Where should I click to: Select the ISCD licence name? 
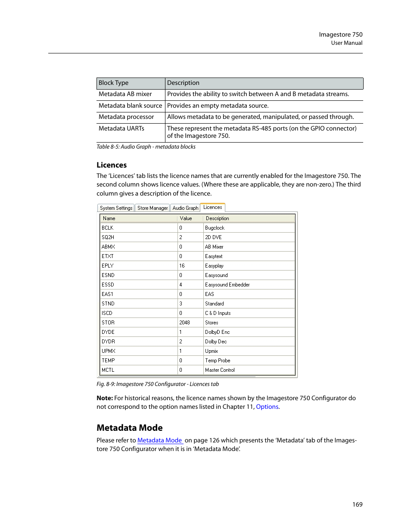coord(107,313)
